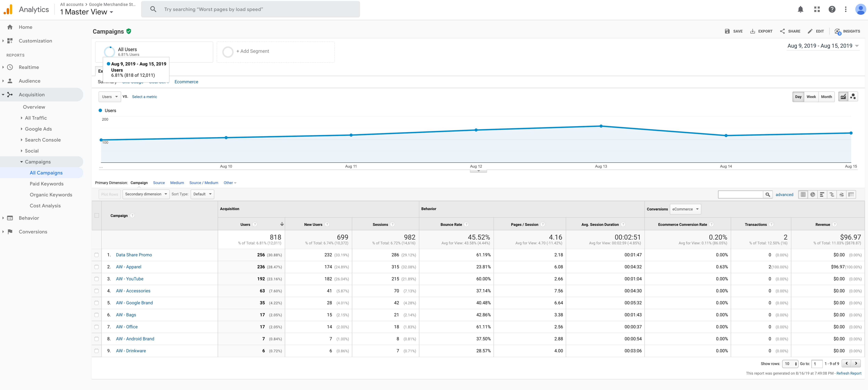
Task: Switch to line chart view icon
Action: coord(843,97)
